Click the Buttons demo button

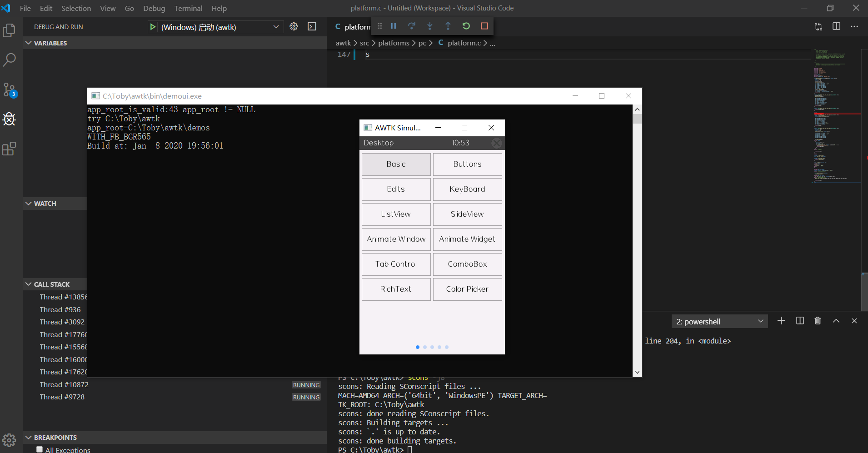click(x=467, y=164)
